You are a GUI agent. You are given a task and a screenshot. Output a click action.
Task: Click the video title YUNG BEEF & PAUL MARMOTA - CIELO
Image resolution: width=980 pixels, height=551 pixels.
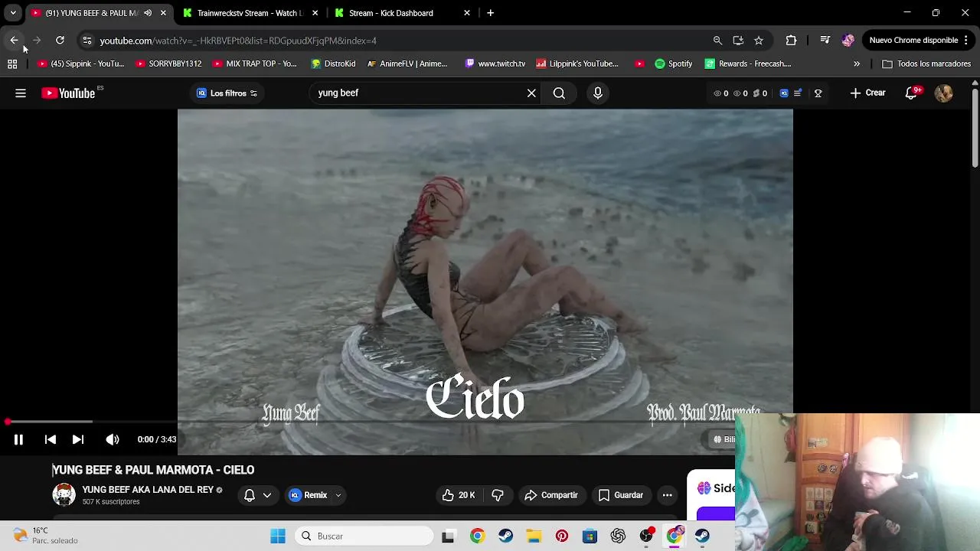tap(153, 470)
